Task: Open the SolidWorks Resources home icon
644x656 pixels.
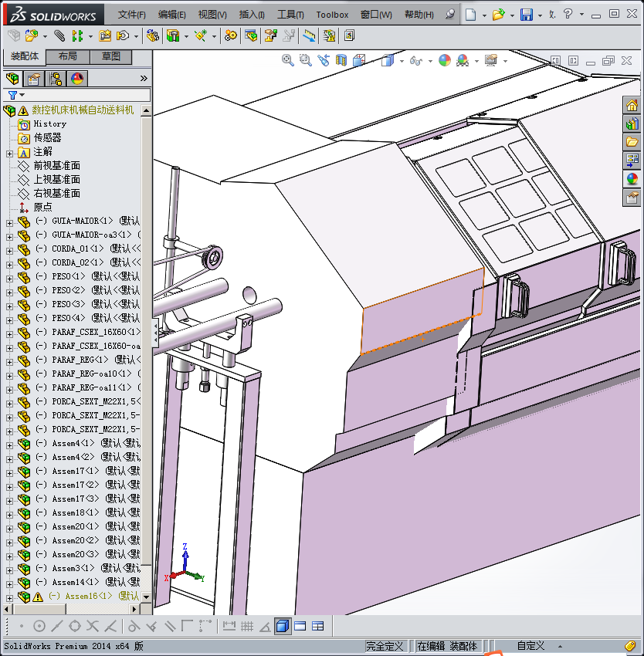Action: 632,106
